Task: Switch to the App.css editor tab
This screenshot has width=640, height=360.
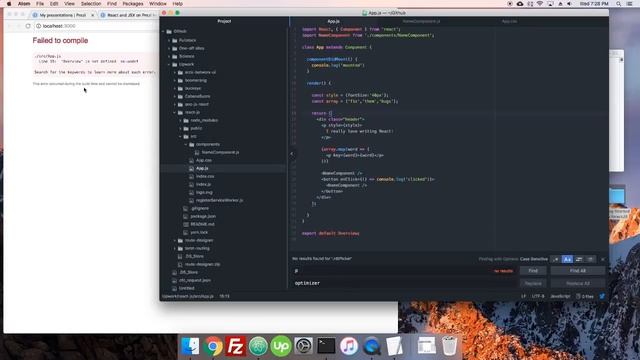Action: pos(509,21)
